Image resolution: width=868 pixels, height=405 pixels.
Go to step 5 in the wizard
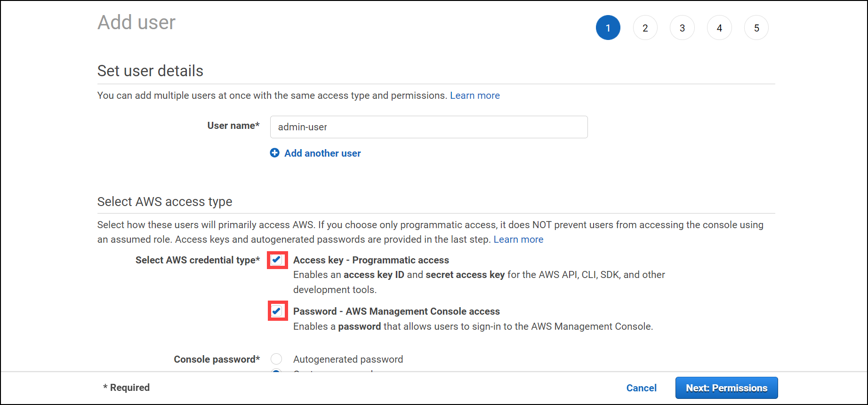[x=756, y=28]
